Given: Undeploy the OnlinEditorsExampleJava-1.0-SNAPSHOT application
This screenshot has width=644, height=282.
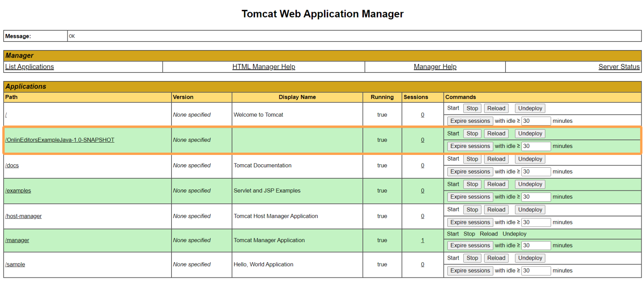Looking at the screenshot, I should (x=530, y=134).
